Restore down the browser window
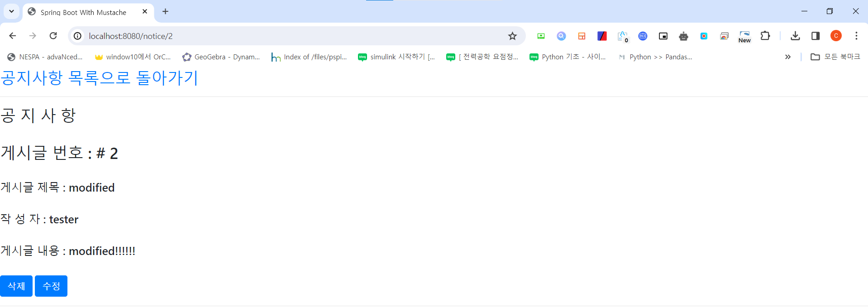Viewport: 868px width, 308px height. pyautogui.click(x=830, y=11)
